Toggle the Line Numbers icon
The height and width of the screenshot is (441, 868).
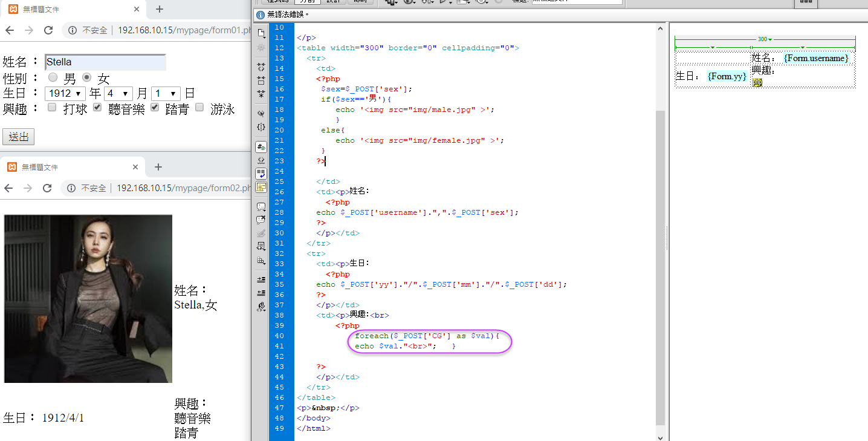(x=261, y=147)
